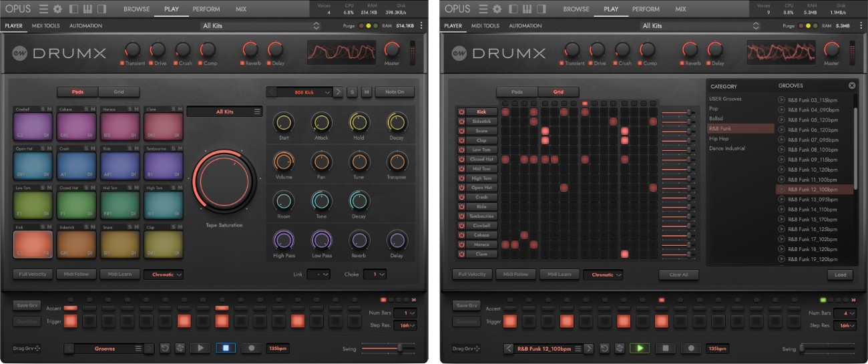Open the 808 Kick sample dropdown

(x=304, y=92)
